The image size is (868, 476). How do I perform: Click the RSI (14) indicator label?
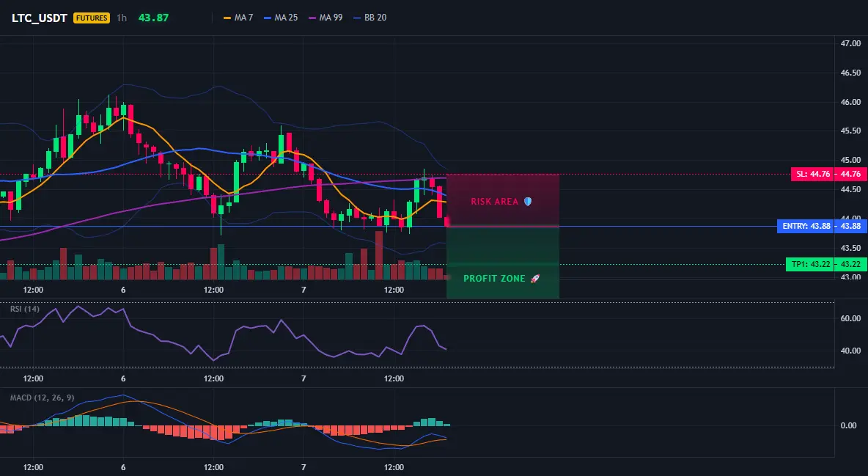click(x=25, y=309)
